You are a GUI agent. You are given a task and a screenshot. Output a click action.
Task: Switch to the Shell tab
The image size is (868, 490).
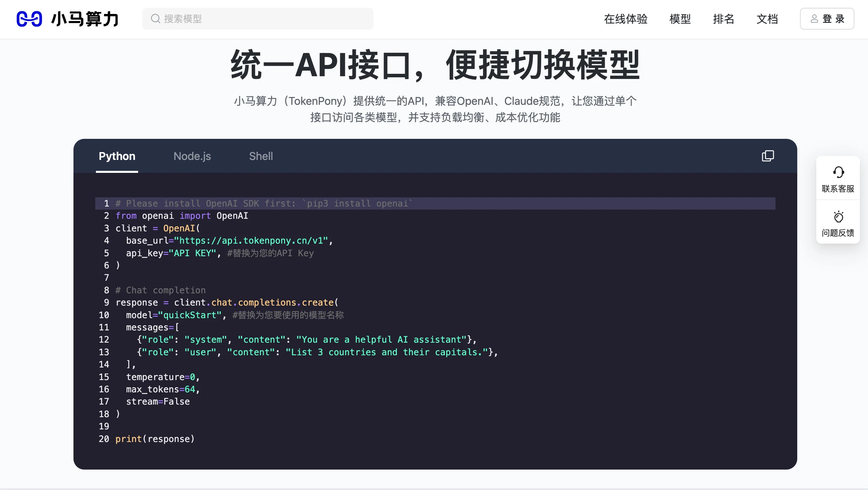click(x=261, y=156)
